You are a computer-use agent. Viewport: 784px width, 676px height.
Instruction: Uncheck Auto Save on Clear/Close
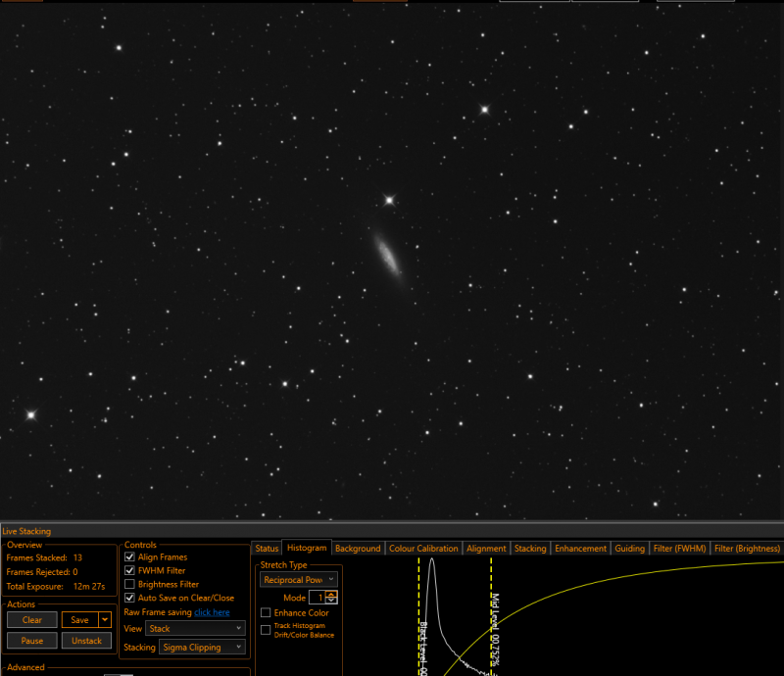[x=129, y=598]
